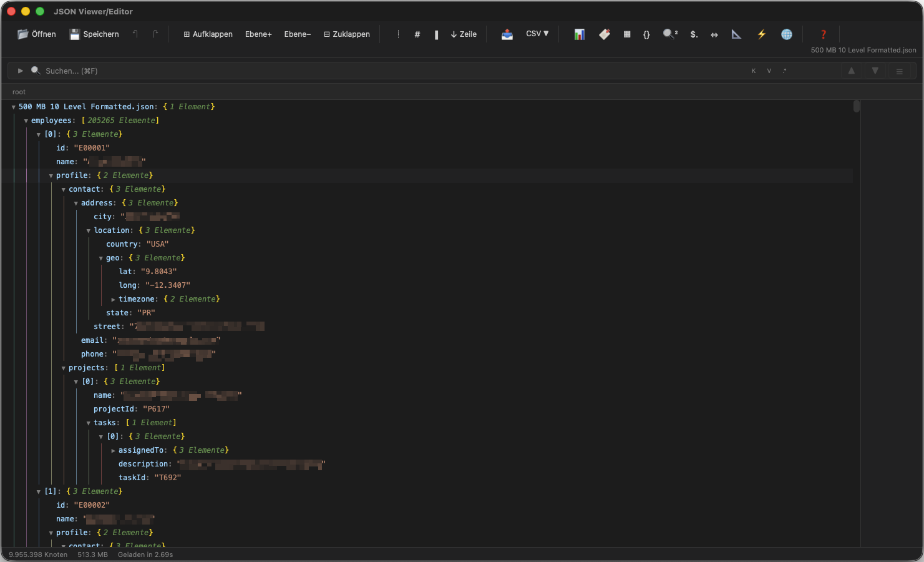Screen dimensions: 924x562
Task: Click the globe icon in the toolbar
Action: click(x=787, y=34)
